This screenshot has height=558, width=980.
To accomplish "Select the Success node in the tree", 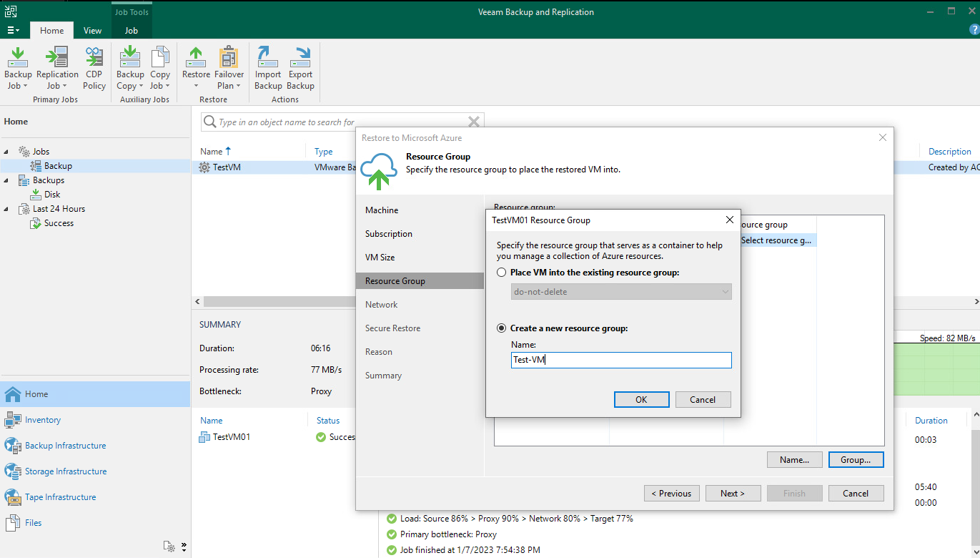I will coord(59,223).
